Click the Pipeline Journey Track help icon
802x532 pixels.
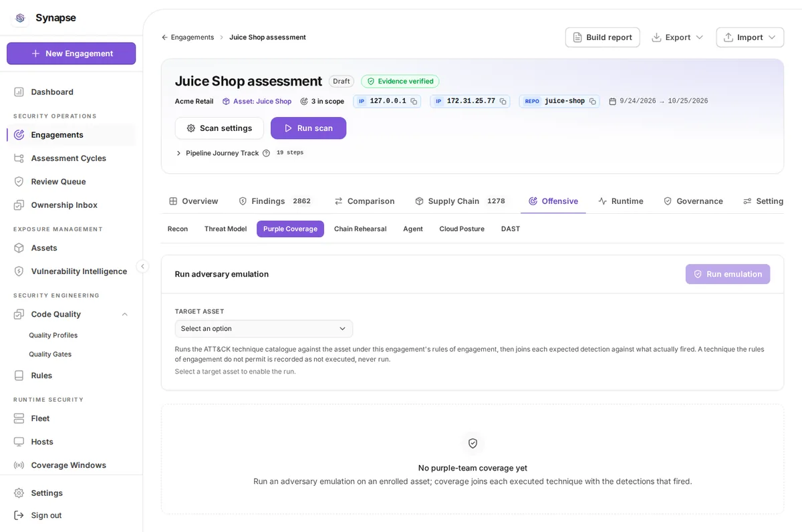pyautogui.click(x=266, y=153)
